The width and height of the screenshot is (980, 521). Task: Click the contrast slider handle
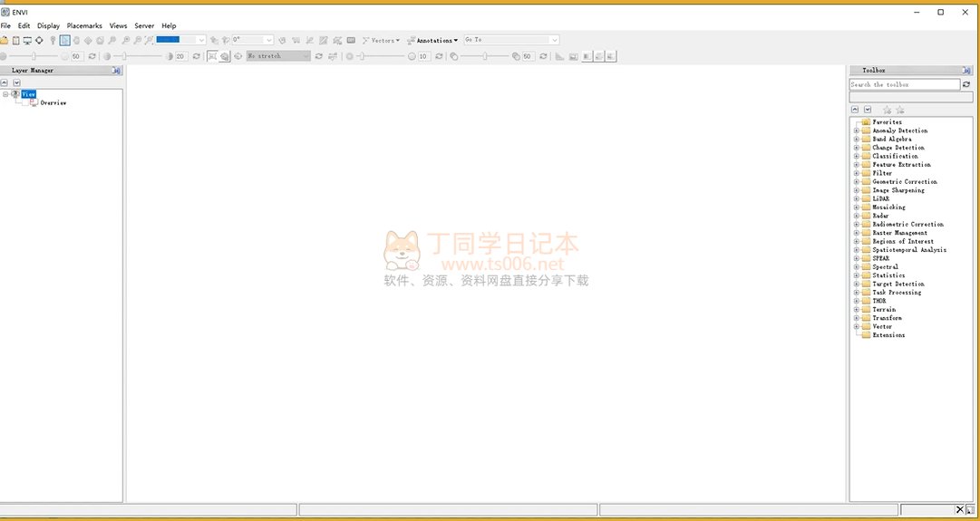(124, 56)
